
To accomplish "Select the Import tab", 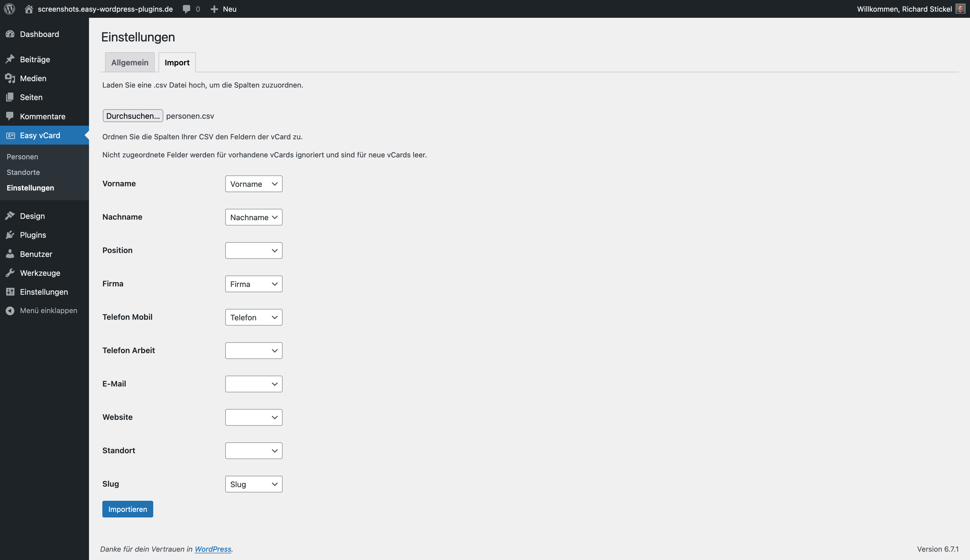I will pyautogui.click(x=177, y=62).
